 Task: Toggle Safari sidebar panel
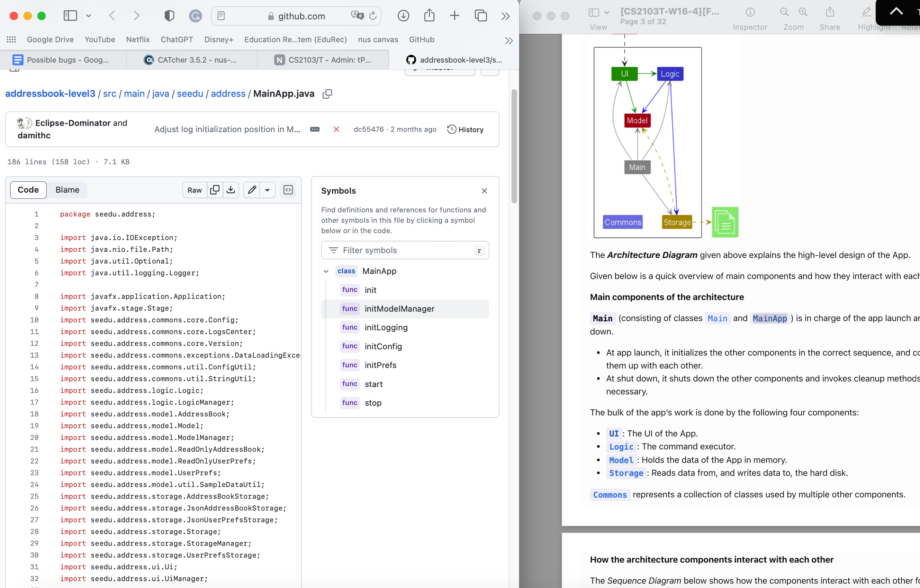pos(70,16)
